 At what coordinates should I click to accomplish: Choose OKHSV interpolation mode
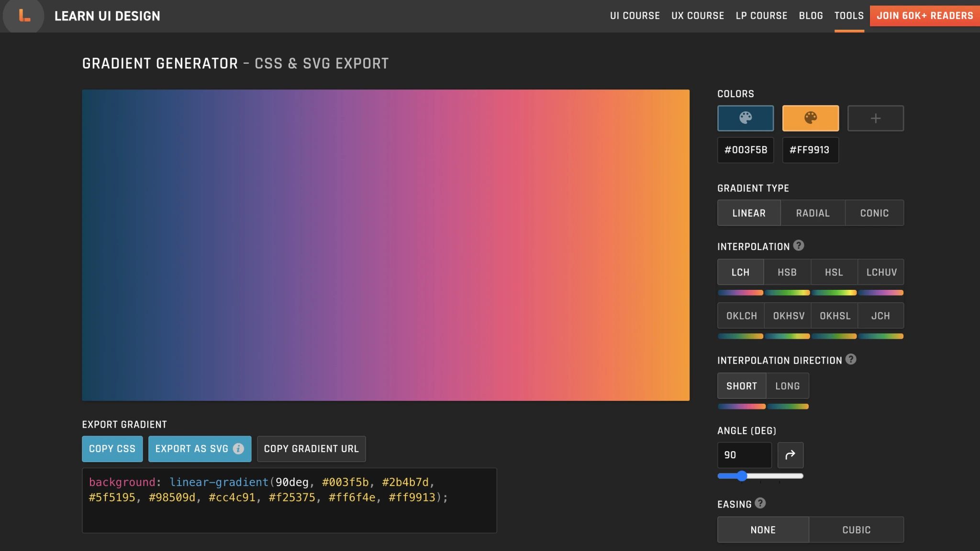tap(788, 316)
